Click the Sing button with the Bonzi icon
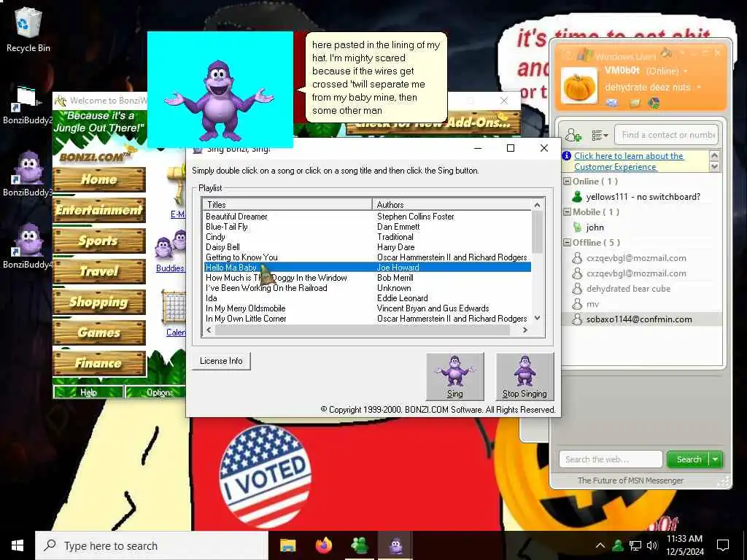The width and height of the screenshot is (747, 560). point(455,376)
